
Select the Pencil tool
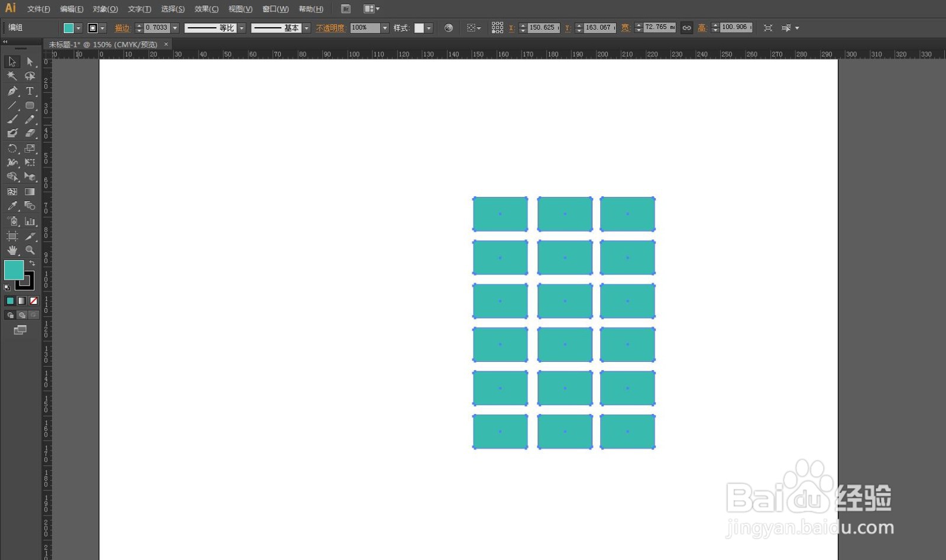[30, 119]
